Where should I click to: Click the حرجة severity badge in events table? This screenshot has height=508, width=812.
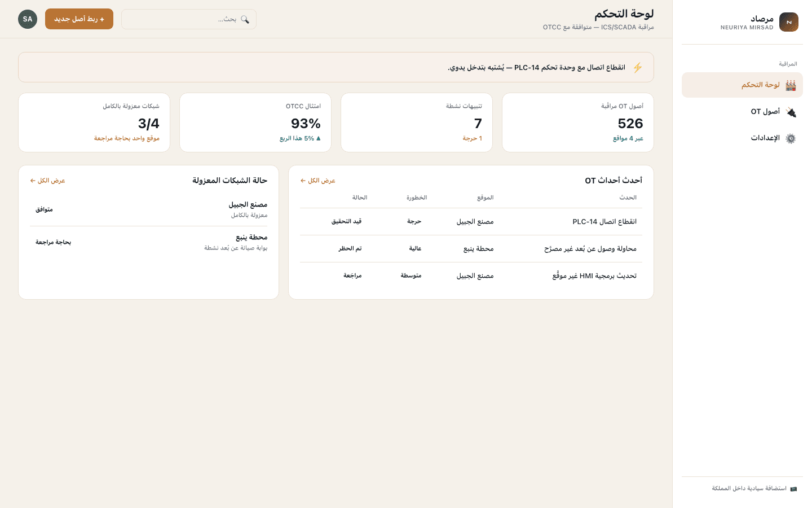414,222
